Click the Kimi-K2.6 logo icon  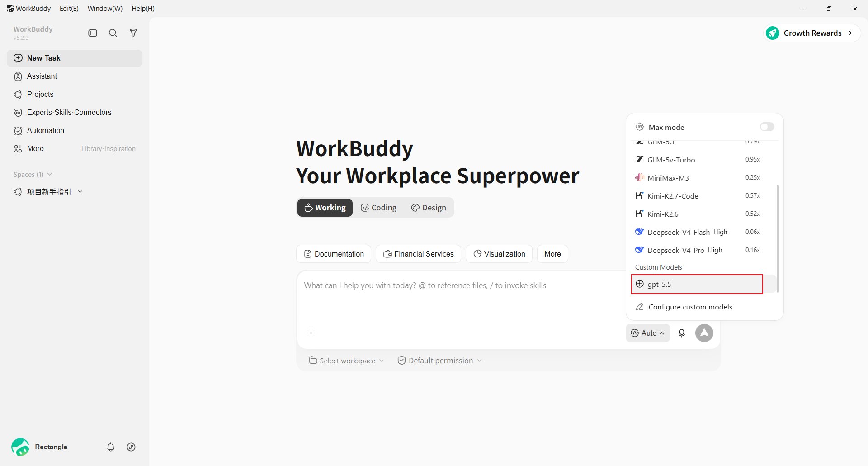click(639, 214)
